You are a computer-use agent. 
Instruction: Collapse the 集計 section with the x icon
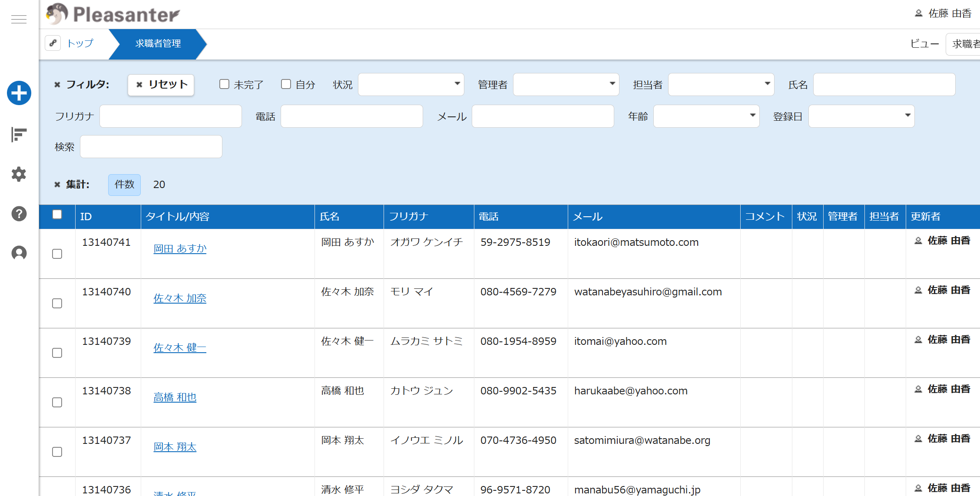click(x=57, y=185)
